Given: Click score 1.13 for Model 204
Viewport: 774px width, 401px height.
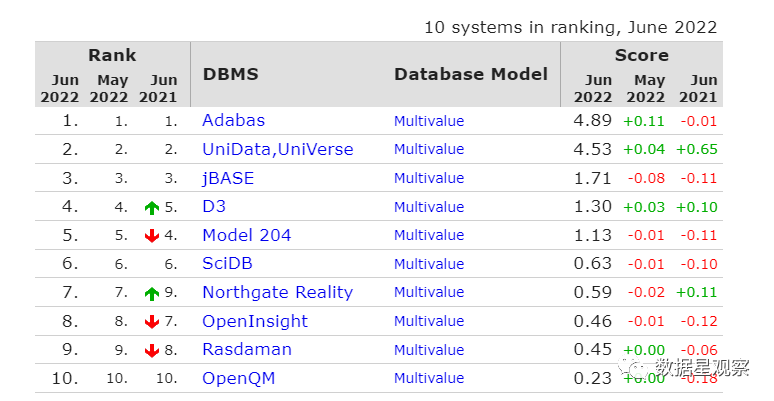Looking at the screenshot, I should [x=592, y=235].
